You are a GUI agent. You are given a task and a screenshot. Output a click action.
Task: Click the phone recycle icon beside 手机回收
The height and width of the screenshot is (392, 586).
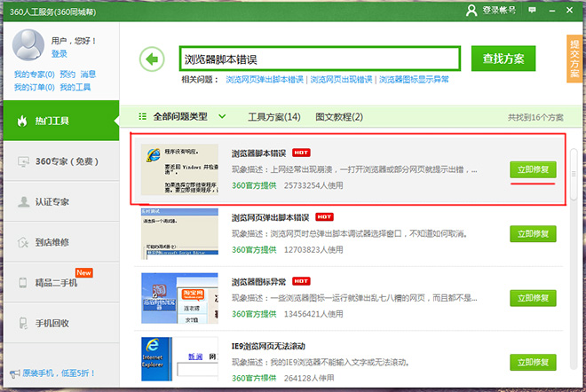(23, 323)
